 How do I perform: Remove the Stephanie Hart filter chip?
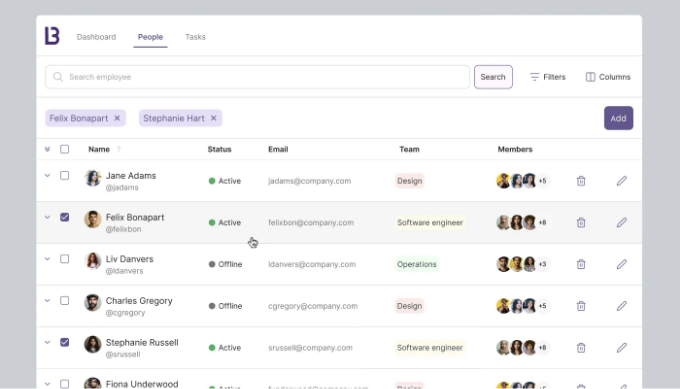(x=213, y=118)
